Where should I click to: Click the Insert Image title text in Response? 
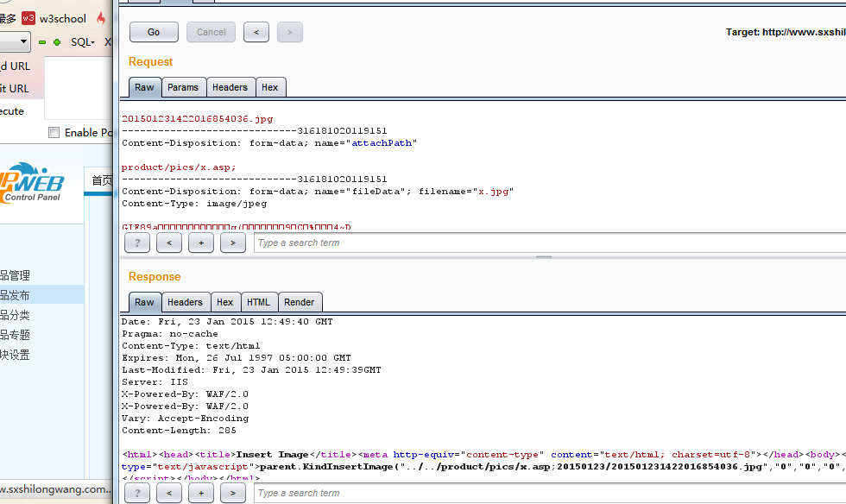[x=273, y=454]
